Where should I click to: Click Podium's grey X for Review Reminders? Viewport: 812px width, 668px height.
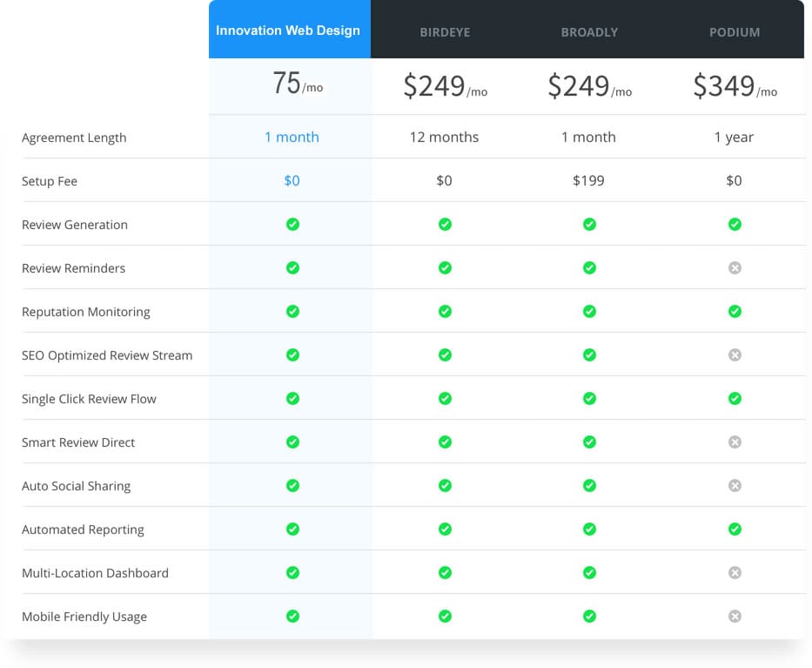(x=735, y=268)
